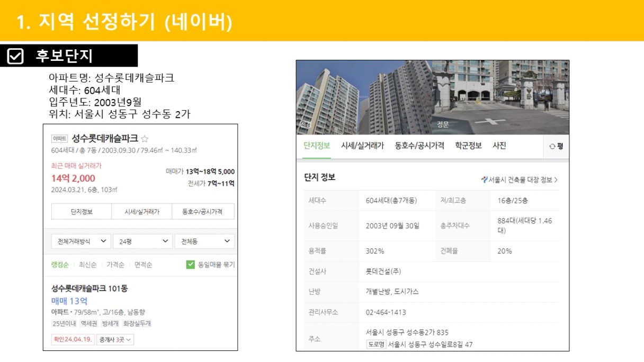Image resolution: width=644 pixels, height=362 pixels.
Task: Click the slide title 1. 지역 선정하기 (네이버)
Action: [124, 22]
